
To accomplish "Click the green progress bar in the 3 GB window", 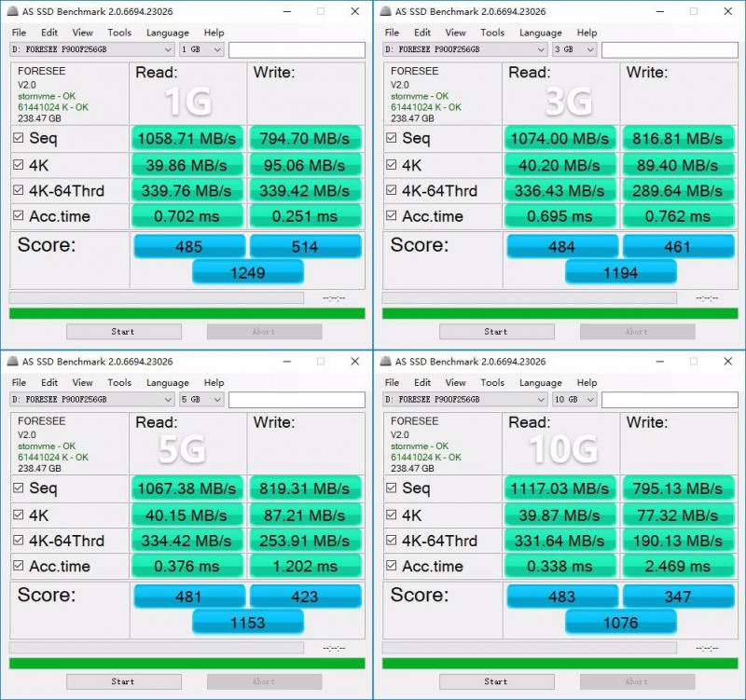I will point(559,313).
